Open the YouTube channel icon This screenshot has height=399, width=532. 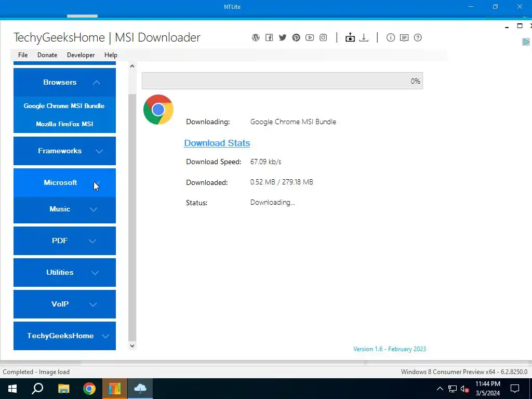[x=310, y=37]
